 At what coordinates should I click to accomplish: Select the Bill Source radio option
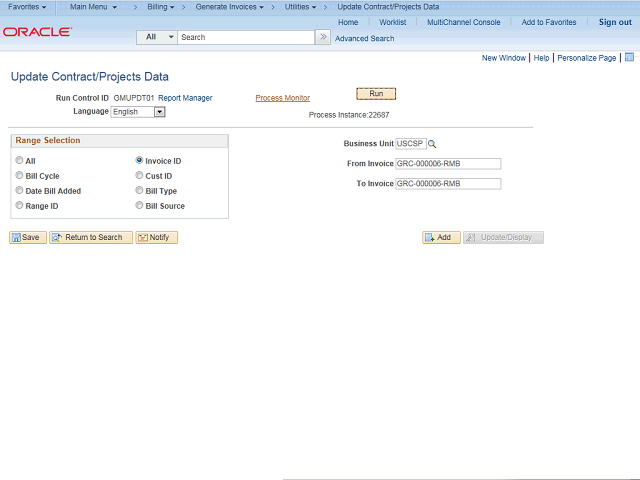(x=139, y=205)
